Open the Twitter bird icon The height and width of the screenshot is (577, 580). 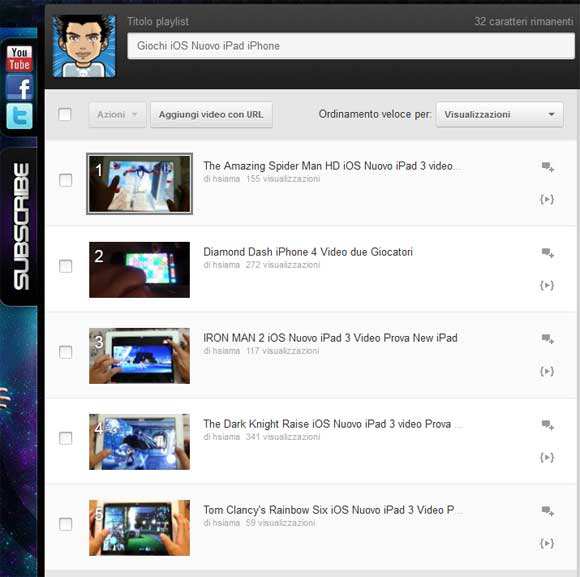[19, 116]
